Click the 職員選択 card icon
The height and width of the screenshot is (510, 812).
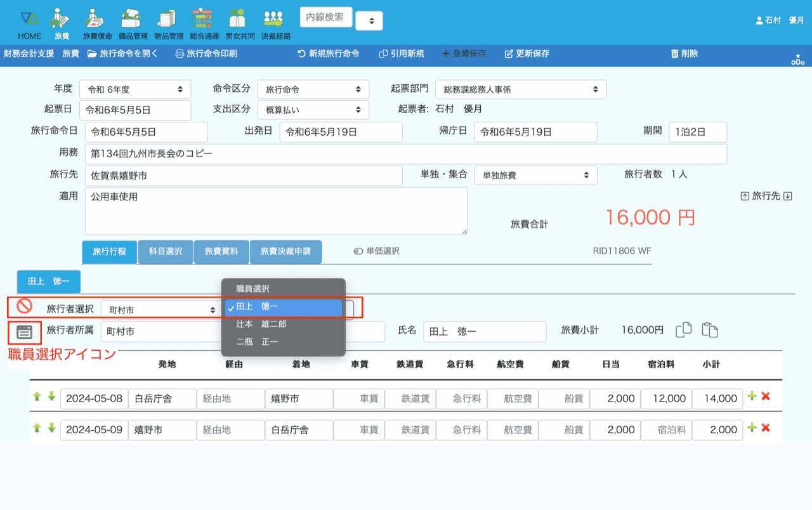click(x=24, y=332)
